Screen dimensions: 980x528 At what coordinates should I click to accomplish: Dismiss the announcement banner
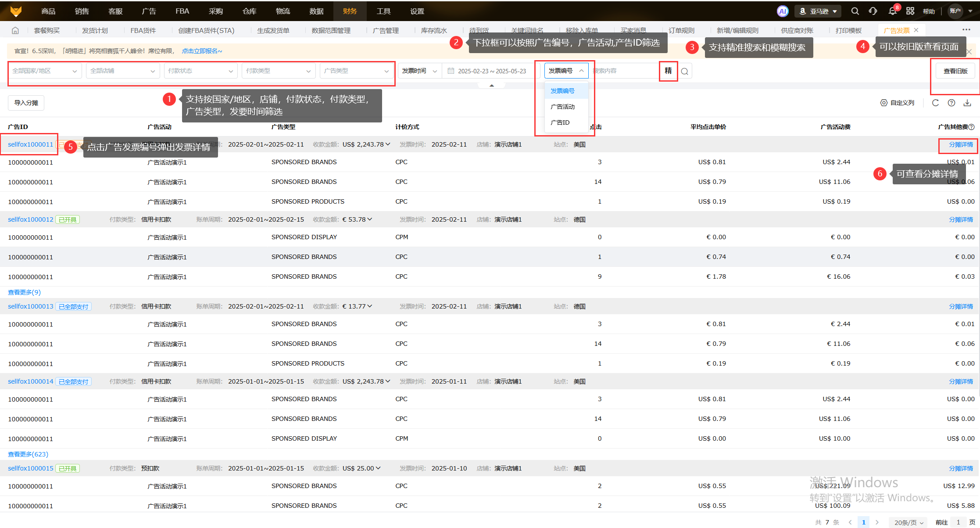click(969, 52)
